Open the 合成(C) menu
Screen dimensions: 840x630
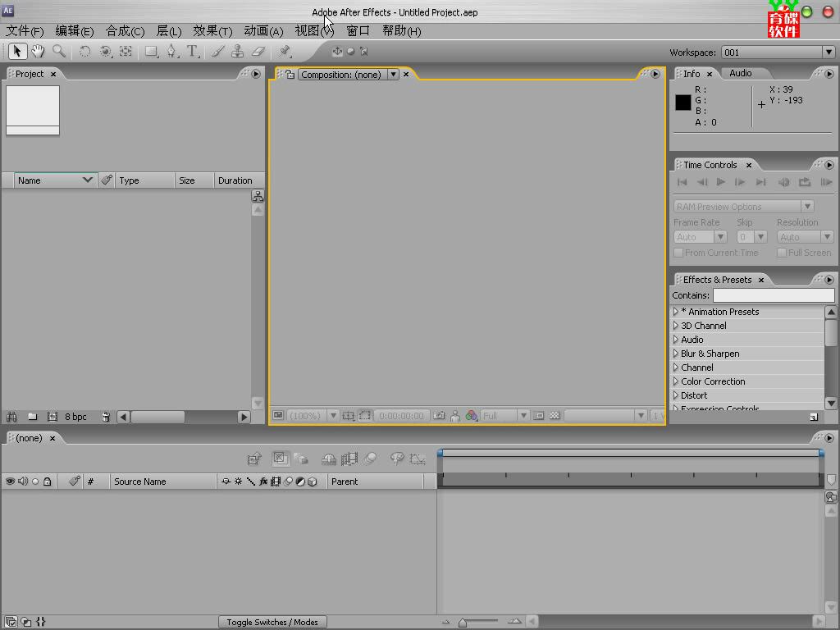click(125, 31)
